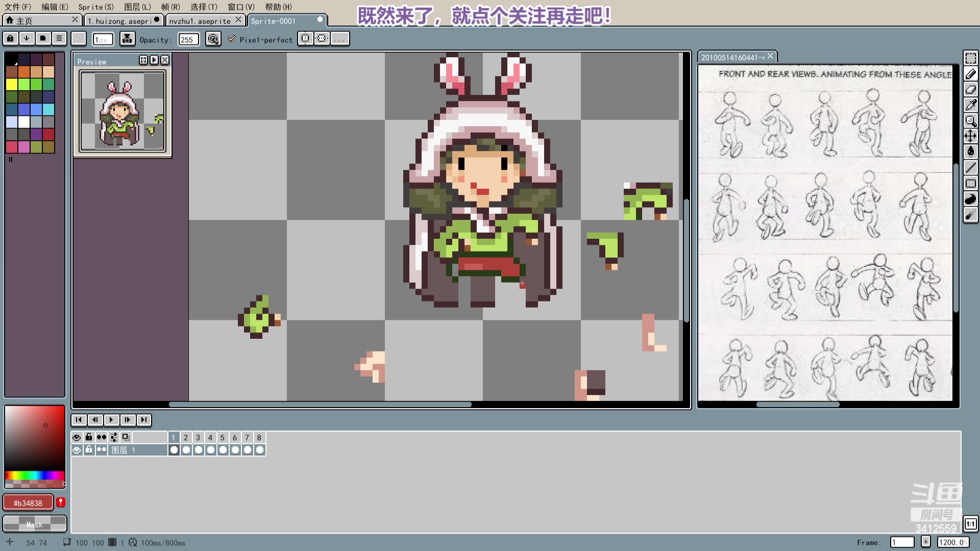This screenshot has height=551, width=980.
Task: Click the palette presets square icon
Action: (43, 38)
